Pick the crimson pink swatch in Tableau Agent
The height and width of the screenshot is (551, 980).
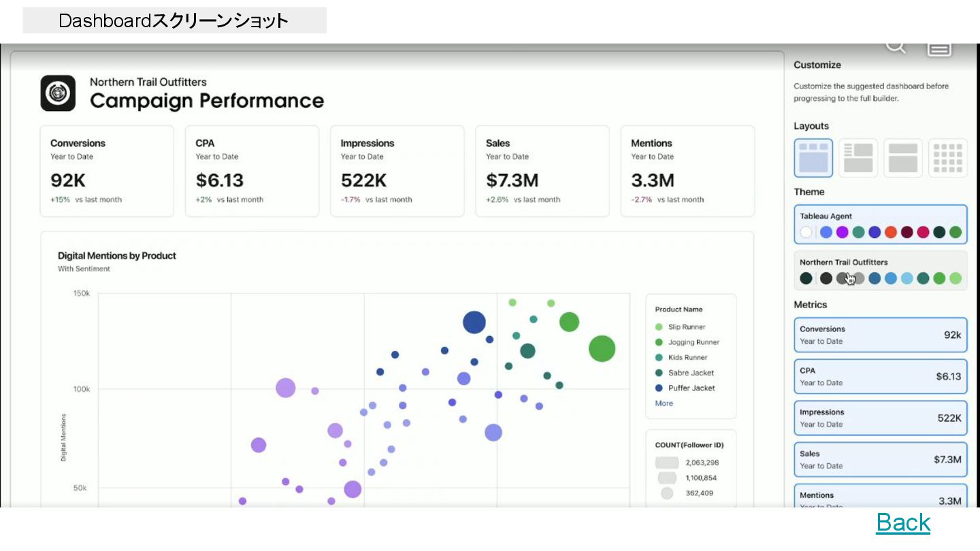pos(923,232)
